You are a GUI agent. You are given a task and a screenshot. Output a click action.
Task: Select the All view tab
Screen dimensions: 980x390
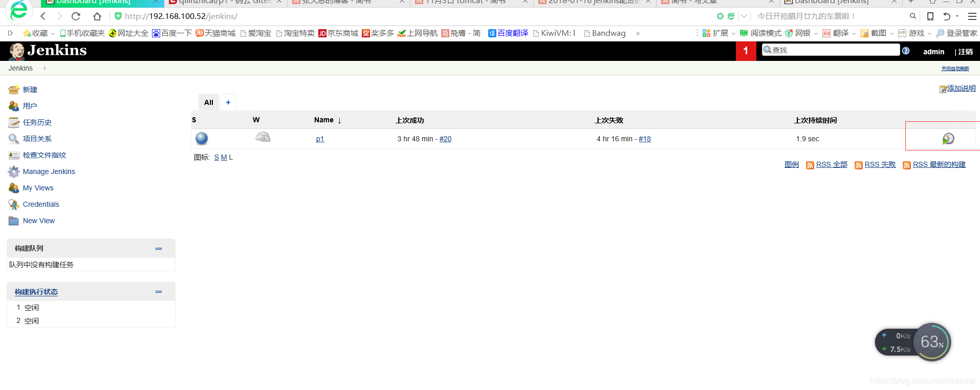209,102
